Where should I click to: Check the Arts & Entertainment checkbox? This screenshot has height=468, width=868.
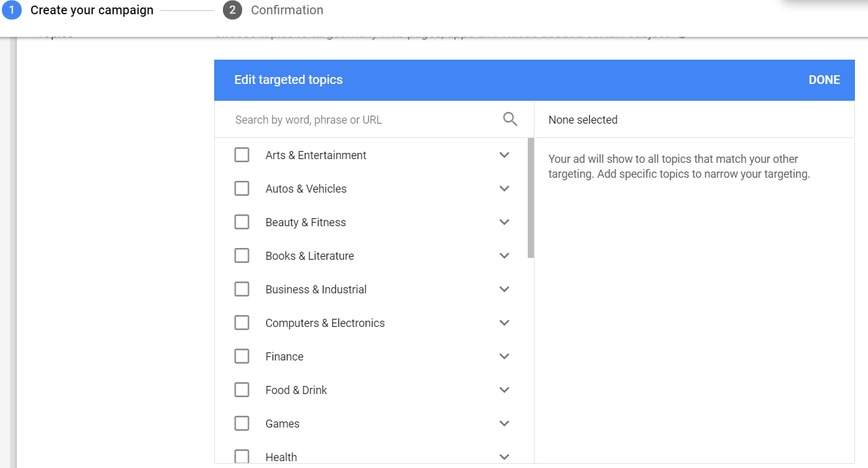pos(242,155)
